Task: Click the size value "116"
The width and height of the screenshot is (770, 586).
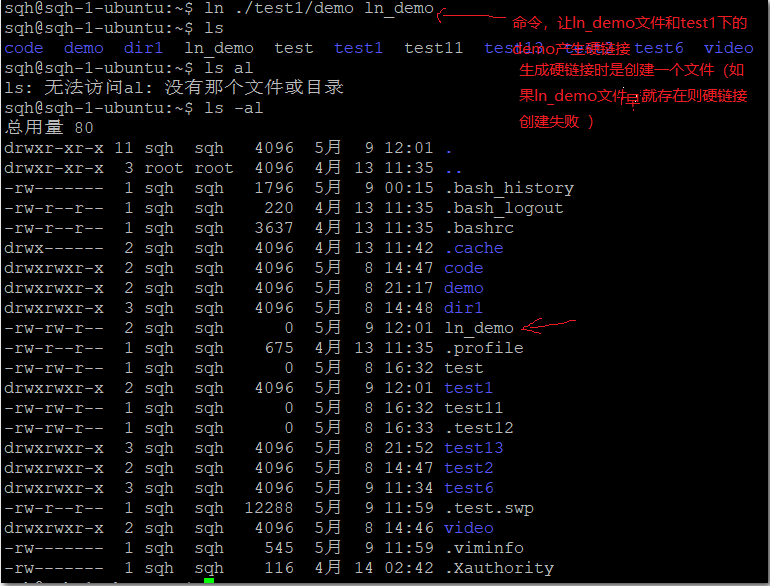Action: coord(279,568)
